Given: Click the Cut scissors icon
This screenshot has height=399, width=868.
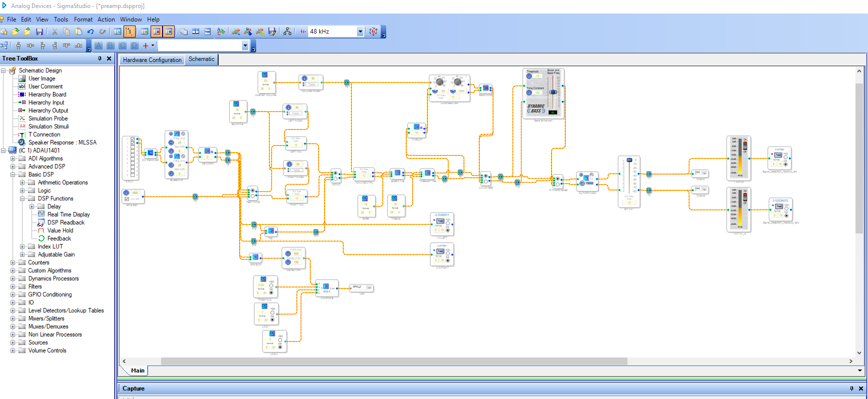Looking at the screenshot, I should [x=55, y=31].
